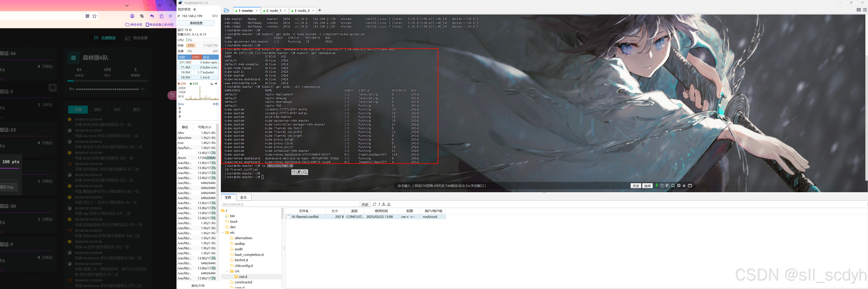Open browser account profile icon
868x289 pixels.
pyautogui.click(x=132, y=16)
